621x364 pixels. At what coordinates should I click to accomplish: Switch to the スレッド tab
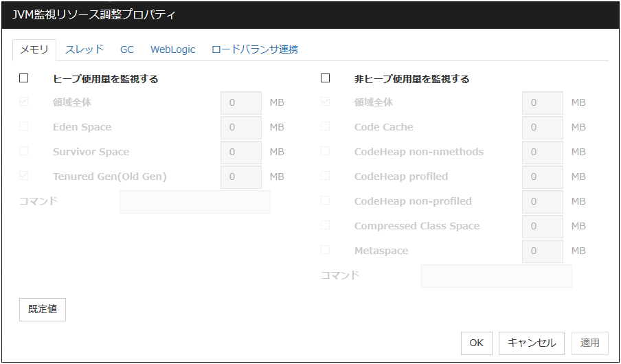84,49
